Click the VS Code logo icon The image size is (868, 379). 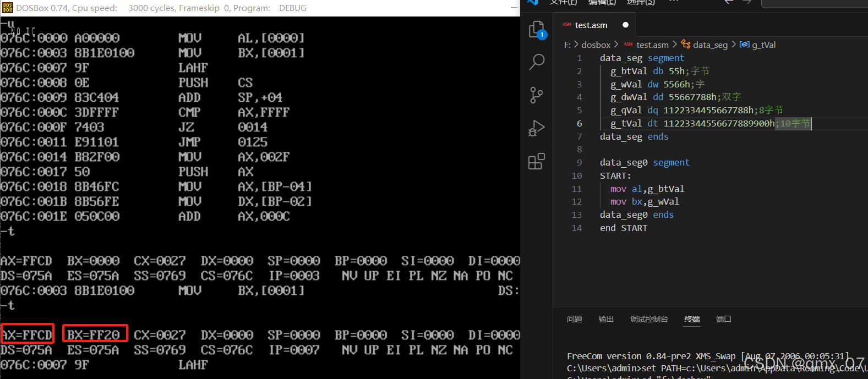[x=532, y=2]
